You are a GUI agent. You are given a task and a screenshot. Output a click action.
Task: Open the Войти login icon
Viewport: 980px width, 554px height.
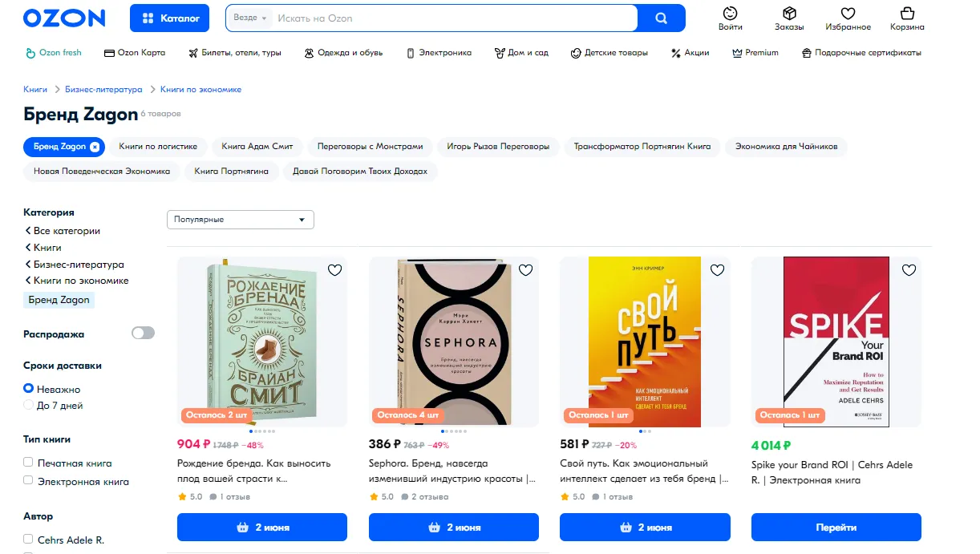coord(730,14)
